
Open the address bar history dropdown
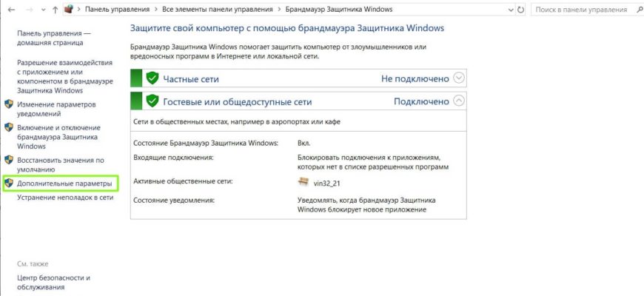click(511, 10)
